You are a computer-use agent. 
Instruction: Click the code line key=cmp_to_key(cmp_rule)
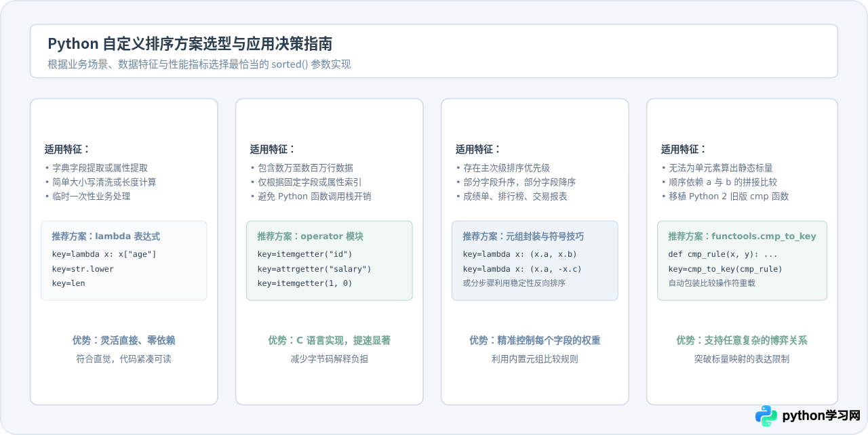click(x=726, y=268)
